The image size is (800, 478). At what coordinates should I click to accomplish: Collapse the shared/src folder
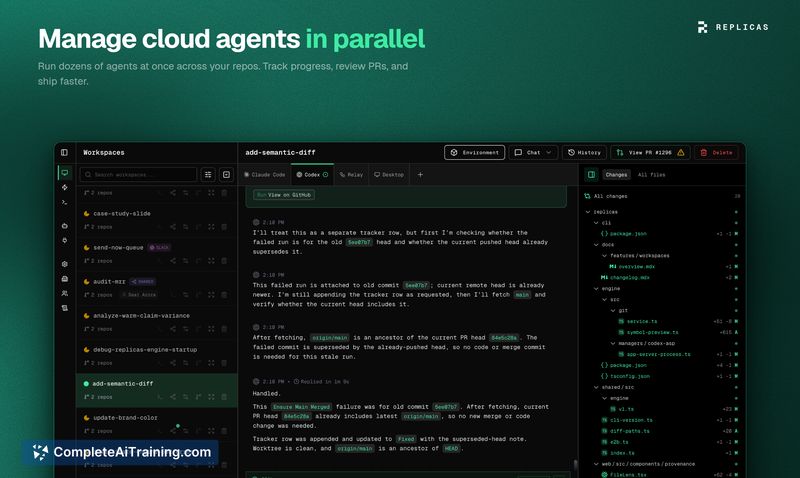[x=596, y=387]
